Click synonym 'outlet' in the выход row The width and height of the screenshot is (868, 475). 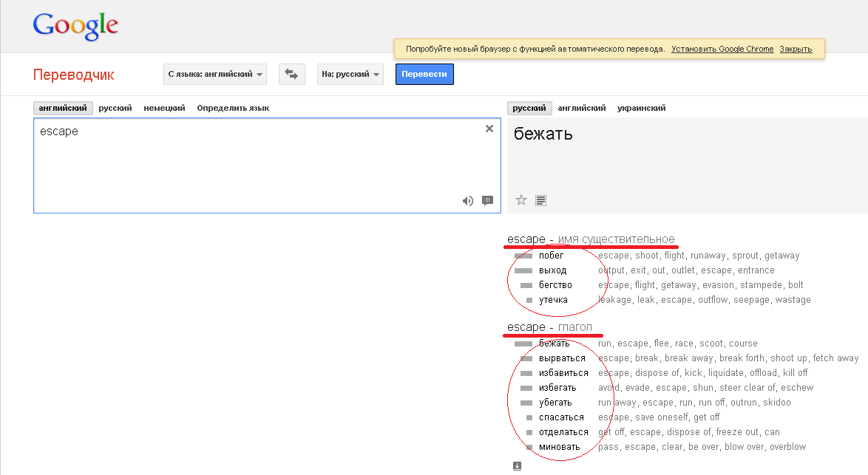click(x=683, y=270)
